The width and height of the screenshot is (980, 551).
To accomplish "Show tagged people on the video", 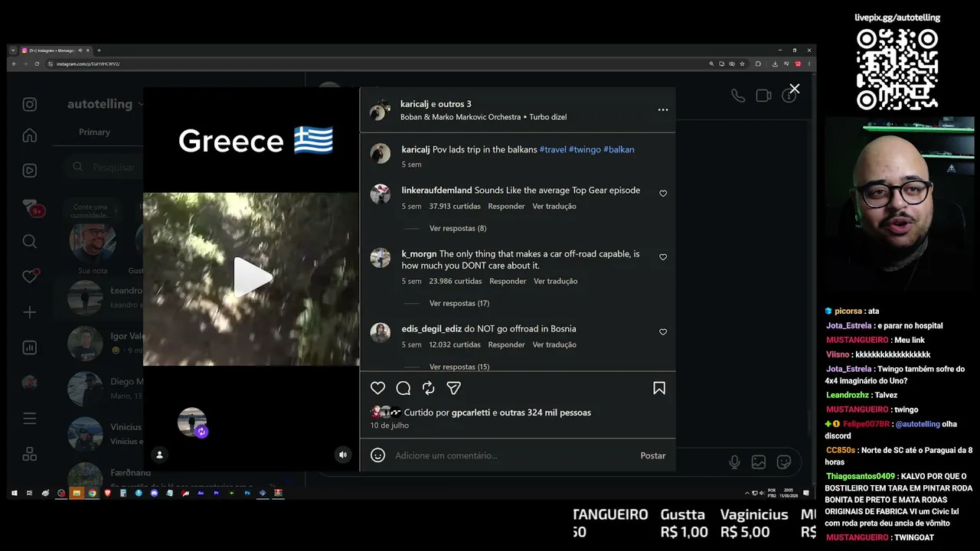I will (x=159, y=455).
